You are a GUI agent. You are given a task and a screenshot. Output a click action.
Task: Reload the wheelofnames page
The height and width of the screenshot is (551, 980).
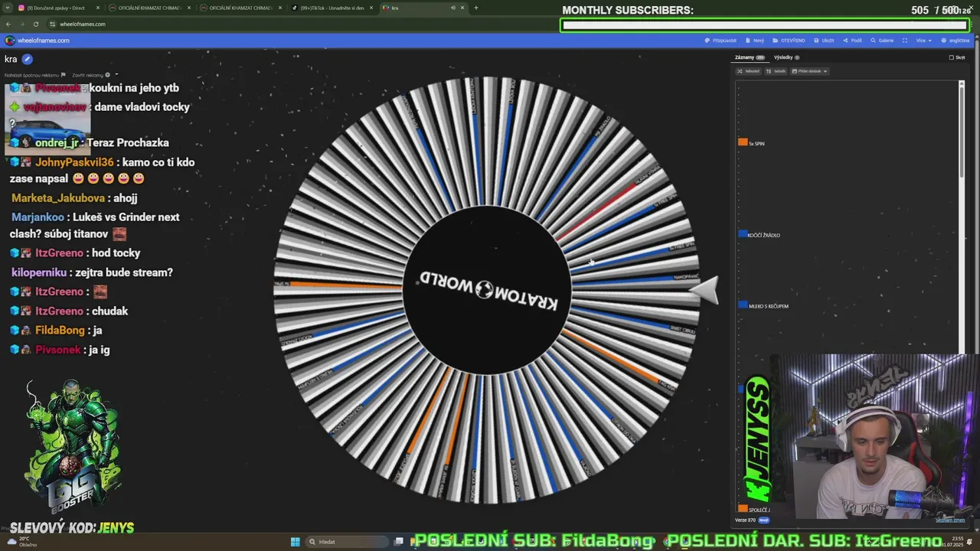[36, 24]
